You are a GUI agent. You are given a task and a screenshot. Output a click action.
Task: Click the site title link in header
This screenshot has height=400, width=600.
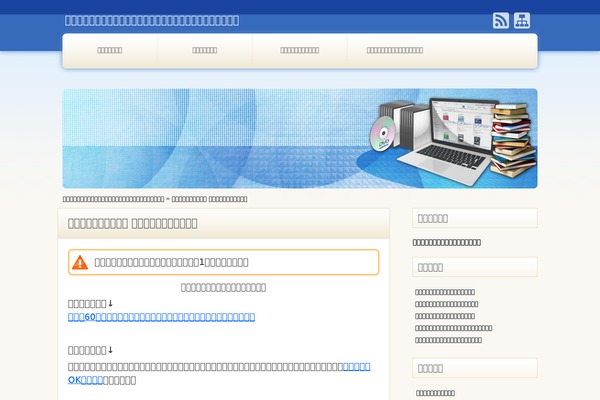click(x=152, y=20)
